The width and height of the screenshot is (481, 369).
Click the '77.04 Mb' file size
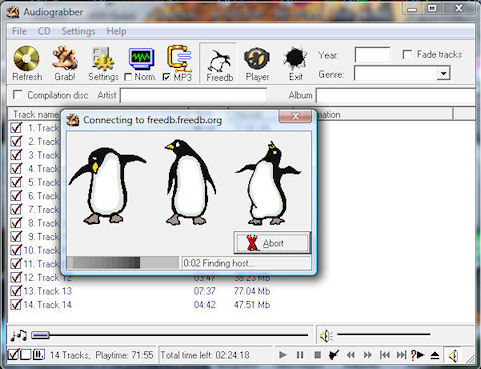pyautogui.click(x=252, y=291)
